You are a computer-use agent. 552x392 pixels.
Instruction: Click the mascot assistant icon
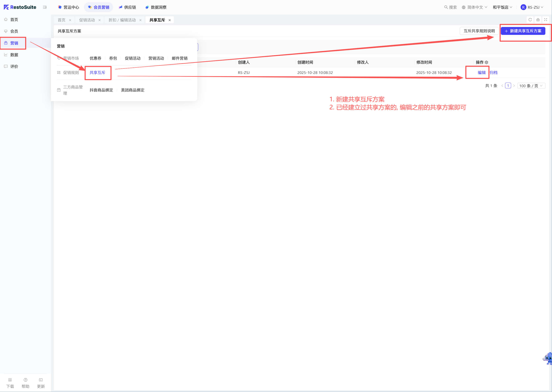point(548,358)
